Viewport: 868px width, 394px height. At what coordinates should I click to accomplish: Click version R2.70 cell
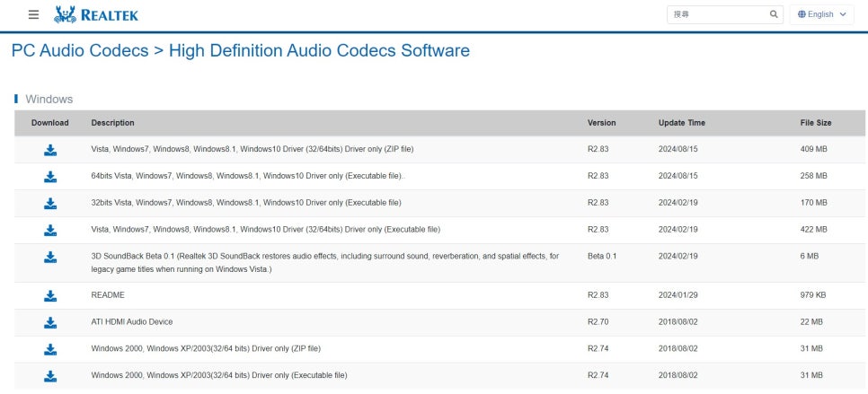(x=598, y=321)
